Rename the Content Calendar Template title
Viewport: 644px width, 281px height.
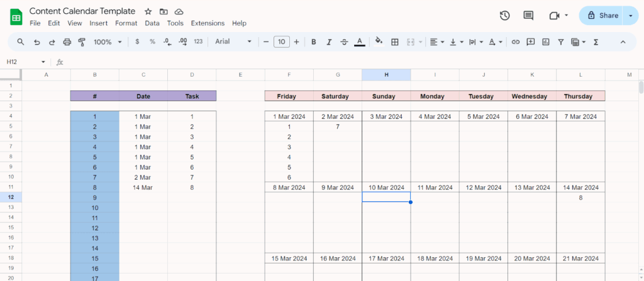(82, 11)
